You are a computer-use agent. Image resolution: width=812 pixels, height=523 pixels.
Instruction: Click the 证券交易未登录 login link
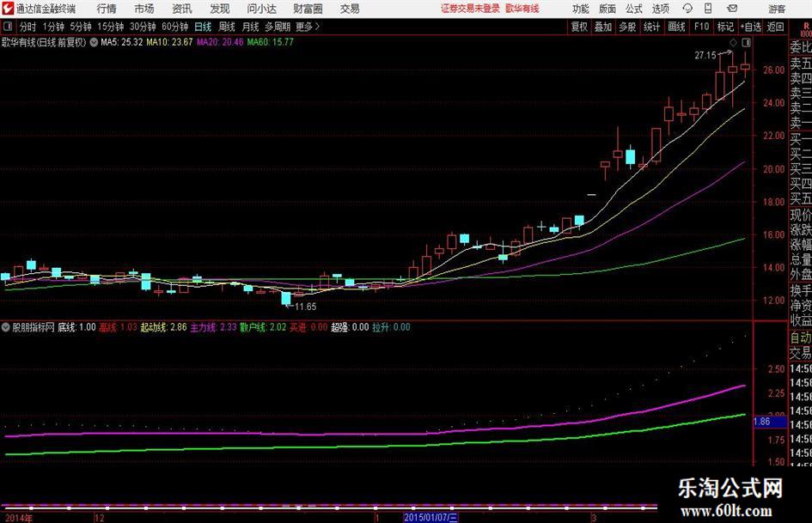click(x=470, y=9)
